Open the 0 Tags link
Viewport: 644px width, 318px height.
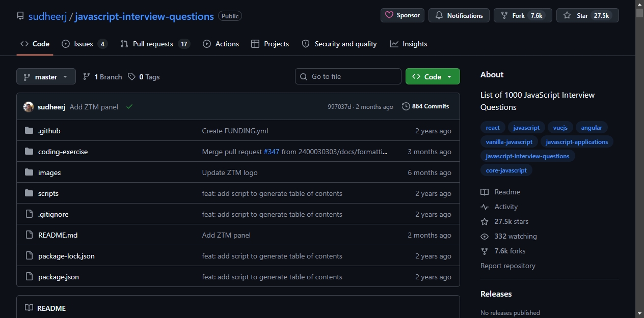pyautogui.click(x=144, y=77)
